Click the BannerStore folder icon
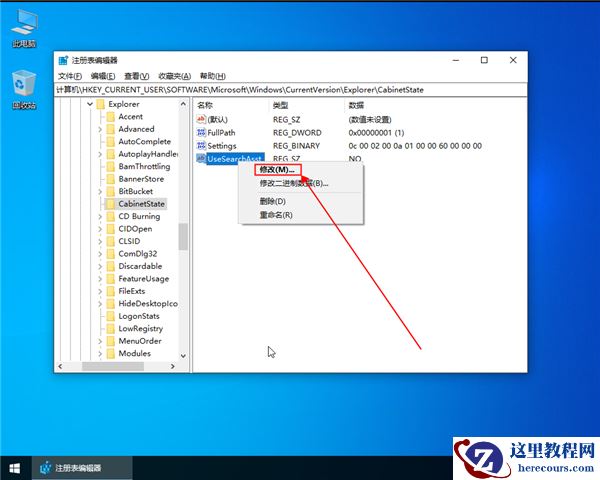Viewport: 600px width, 480px height. point(111,179)
